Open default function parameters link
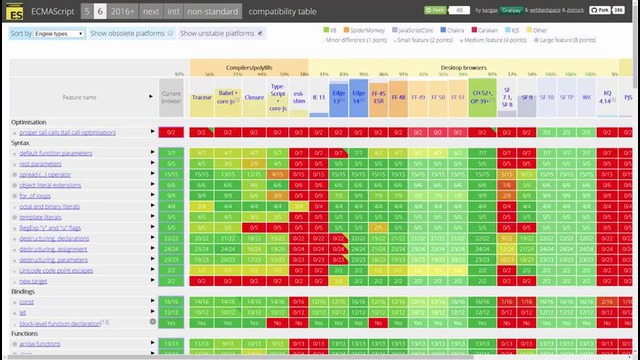The image size is (640, 360). click(56, 153)
